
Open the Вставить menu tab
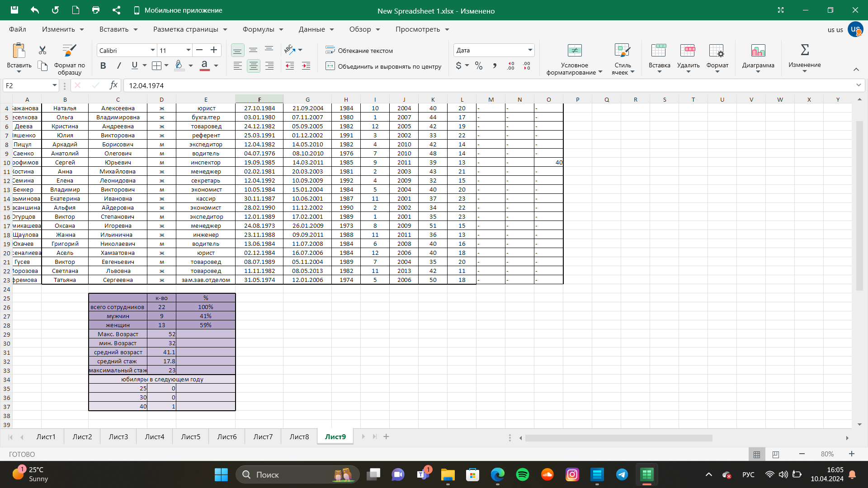point(118,29)
